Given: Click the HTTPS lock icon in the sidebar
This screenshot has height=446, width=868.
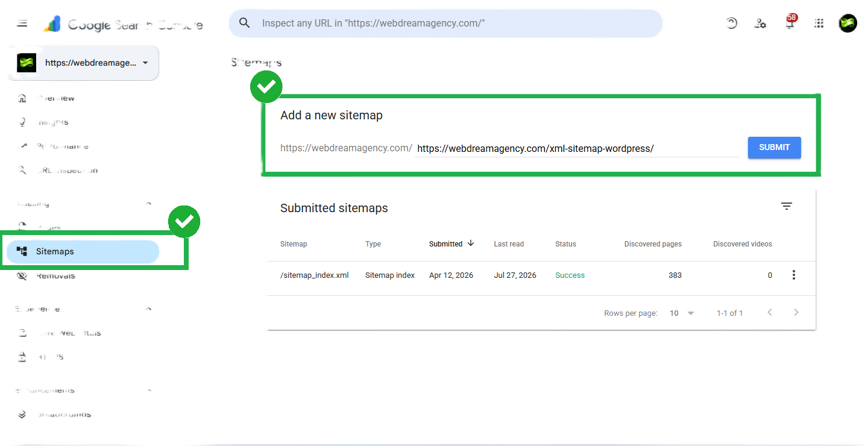Looking at the screenshot, I should point(22,357).
